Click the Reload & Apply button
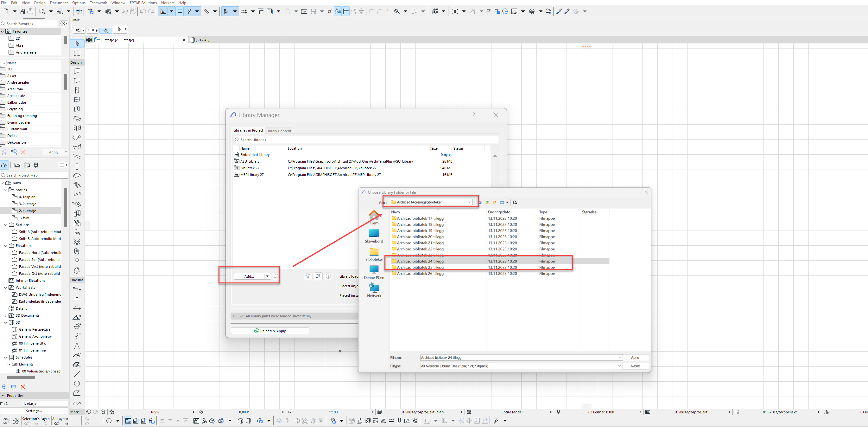Image resolution: width=868 pixels, height=427 pixels. (x=269, y=331)
